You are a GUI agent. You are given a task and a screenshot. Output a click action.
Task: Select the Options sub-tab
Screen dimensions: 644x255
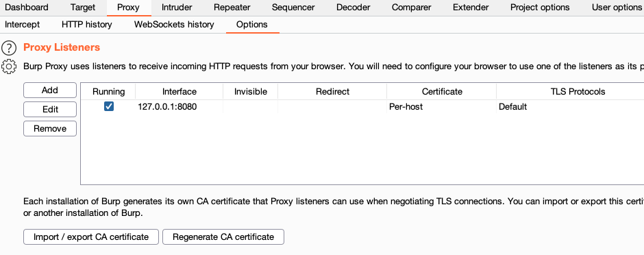(x=251, y=25)
